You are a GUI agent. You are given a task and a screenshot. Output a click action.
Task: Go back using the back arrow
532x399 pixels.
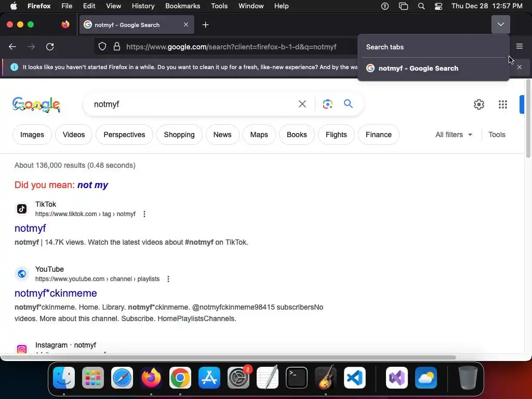[12, 46]
